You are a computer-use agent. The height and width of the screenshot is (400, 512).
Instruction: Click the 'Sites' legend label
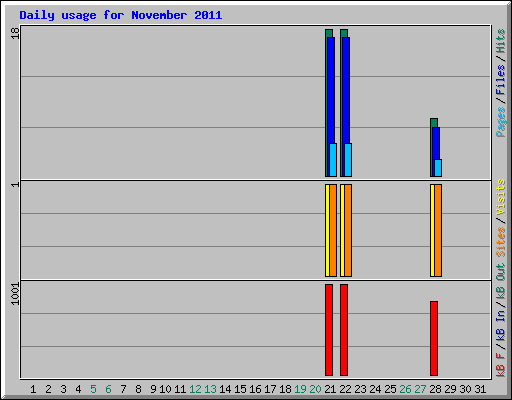coord(500,242)
